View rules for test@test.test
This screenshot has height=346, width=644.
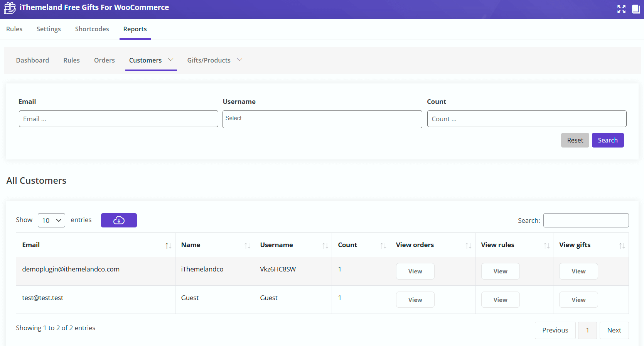pos(500,300)
